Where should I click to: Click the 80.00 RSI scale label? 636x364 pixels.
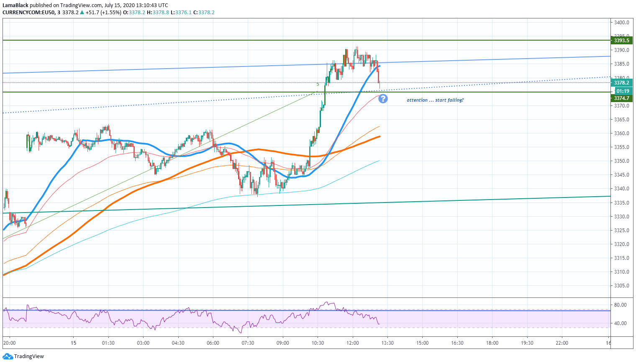[621, 305]
